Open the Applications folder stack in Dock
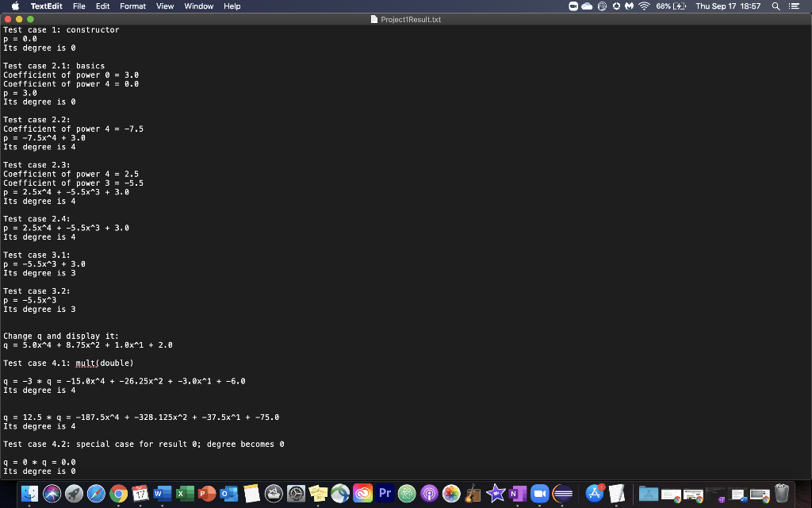 point(648,495)
